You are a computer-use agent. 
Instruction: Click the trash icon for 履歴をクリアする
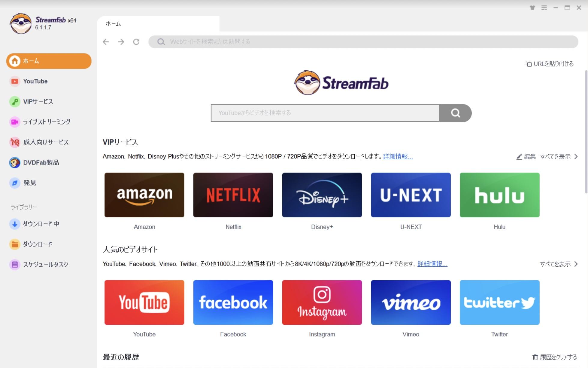tap(535, 357)
